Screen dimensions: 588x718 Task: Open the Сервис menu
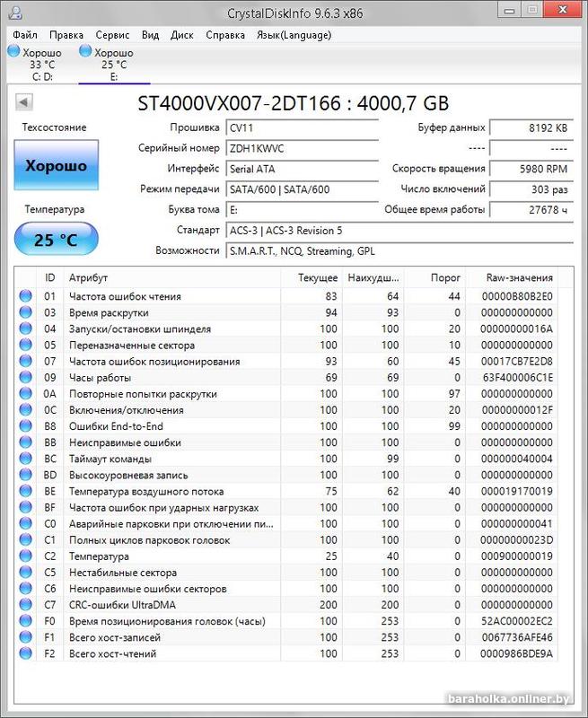112,35
